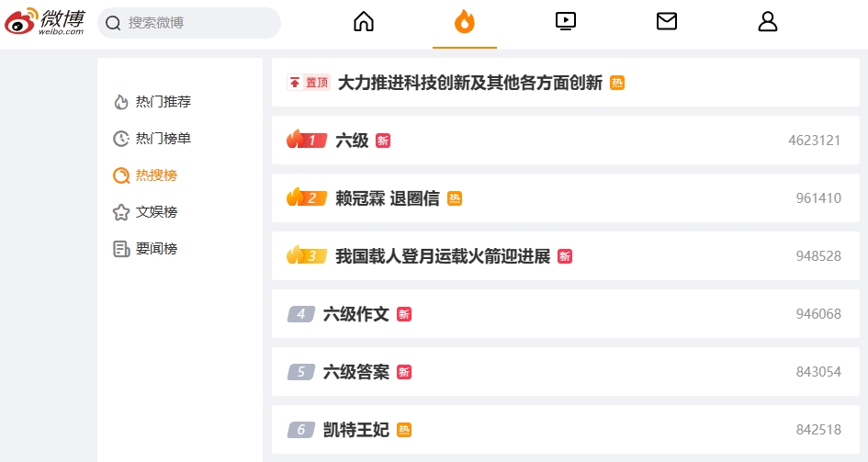868x462 pixels.
Task: Focus the 搜索微博 search field
Action: point(189,23)
